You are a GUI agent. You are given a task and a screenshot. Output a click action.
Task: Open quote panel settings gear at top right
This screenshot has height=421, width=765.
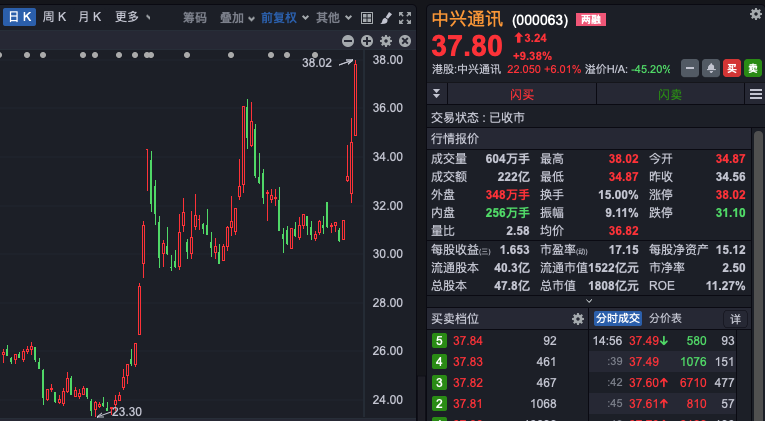tap(756, 14)
